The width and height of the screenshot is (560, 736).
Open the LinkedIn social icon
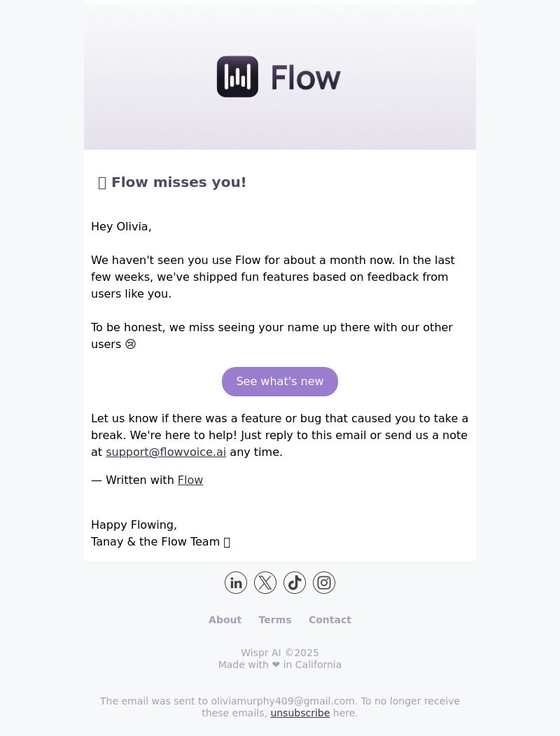(236, 583)
